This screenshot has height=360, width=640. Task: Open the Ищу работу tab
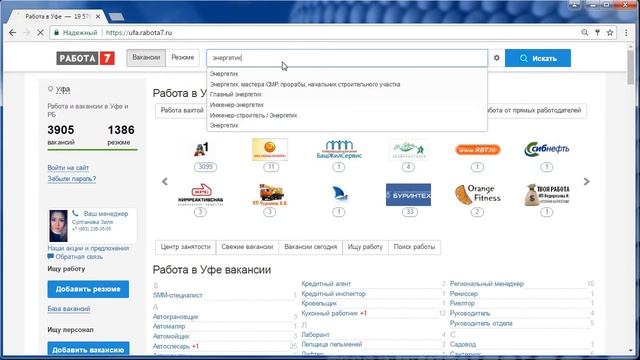point(365,247)
